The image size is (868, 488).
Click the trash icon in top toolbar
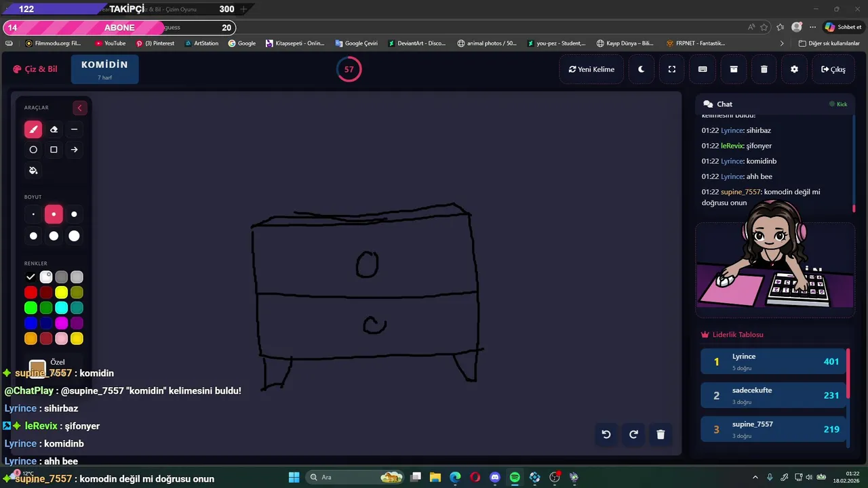(x=764, y=69)
